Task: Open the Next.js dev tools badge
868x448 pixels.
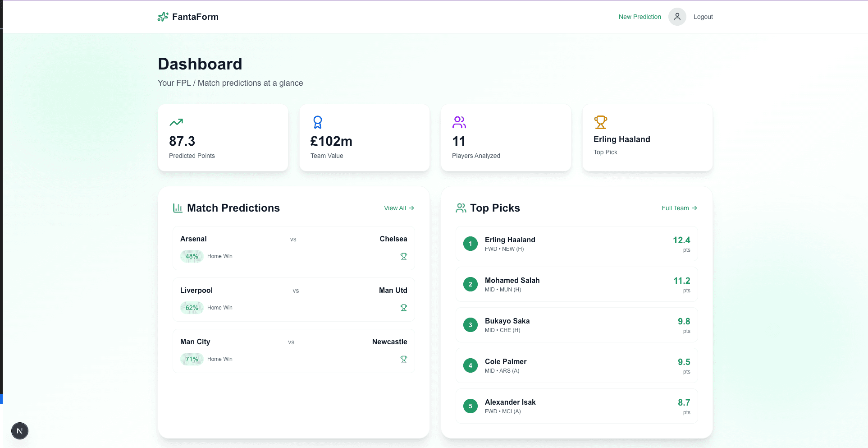Action: tap(20, 431)
